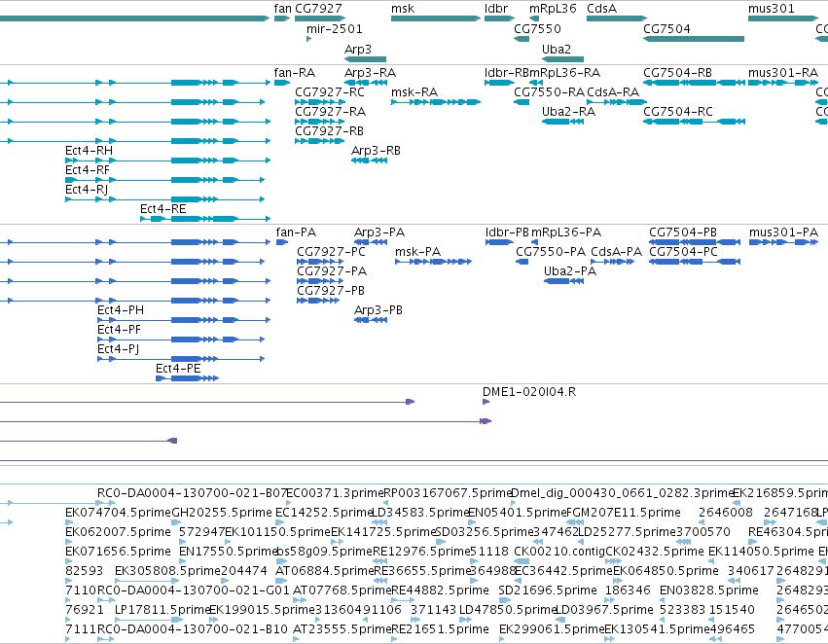Select EST label RE44882.5prime
828x644 pixels.
tap(440, 590)
